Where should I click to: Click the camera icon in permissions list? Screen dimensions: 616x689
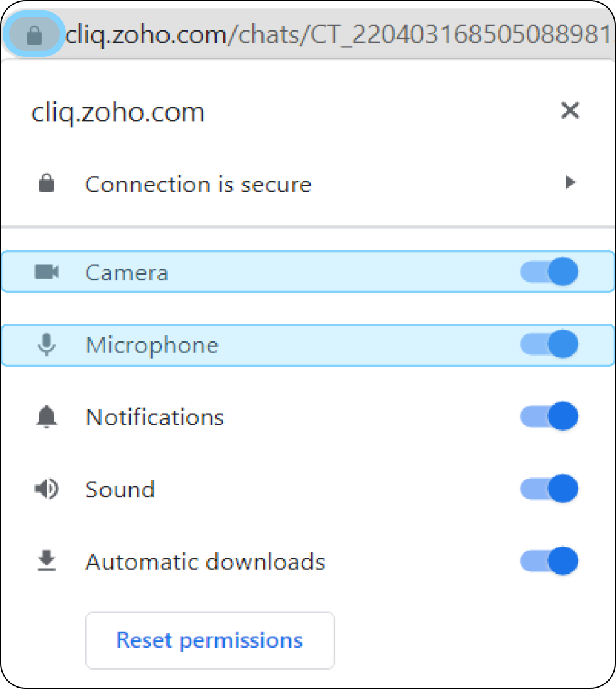click(47, 272)
